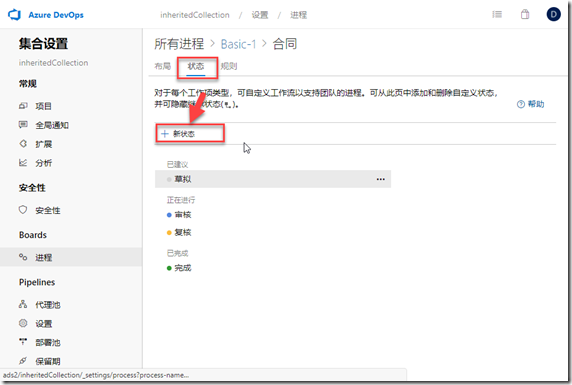Open 代理池 under Pipelines
The height and width of the screenshot is (385, 572).
pos(48,305)
